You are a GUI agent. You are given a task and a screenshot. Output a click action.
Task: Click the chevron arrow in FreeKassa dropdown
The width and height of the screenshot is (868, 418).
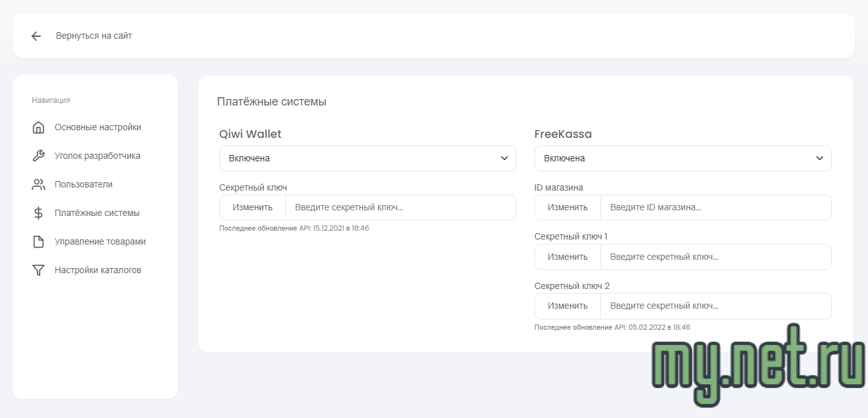820,158
